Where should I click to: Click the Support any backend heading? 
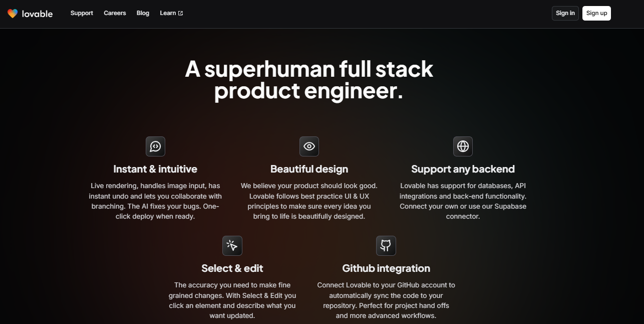coord(463,169)
